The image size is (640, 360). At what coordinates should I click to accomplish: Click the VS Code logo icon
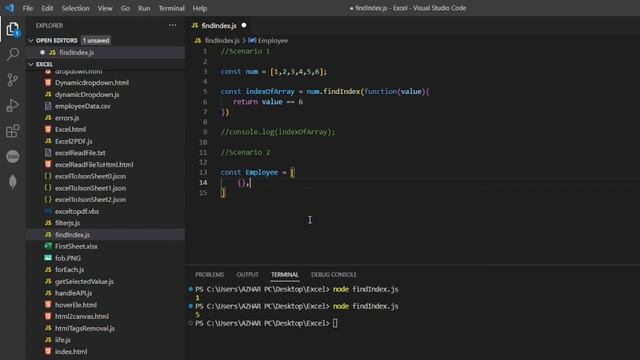click(10, 8)
